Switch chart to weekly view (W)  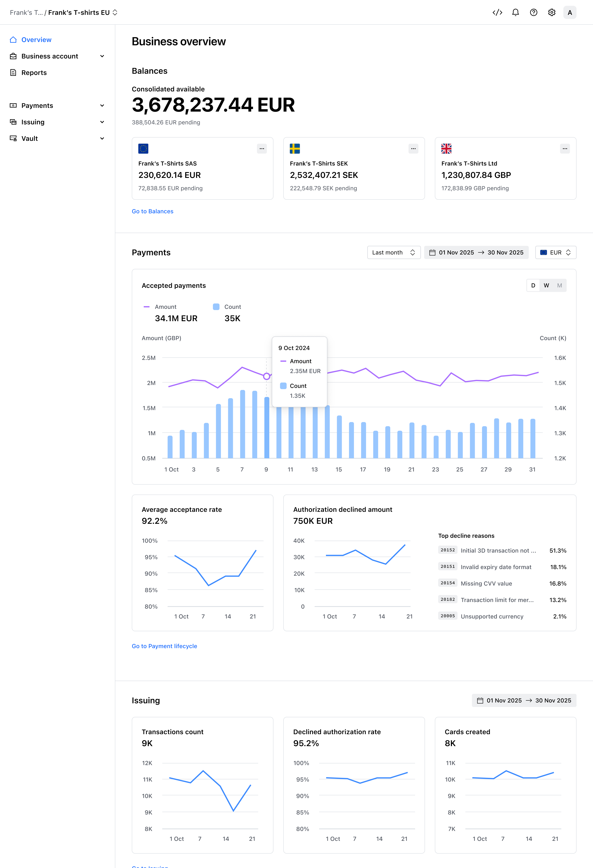[546, 285]
